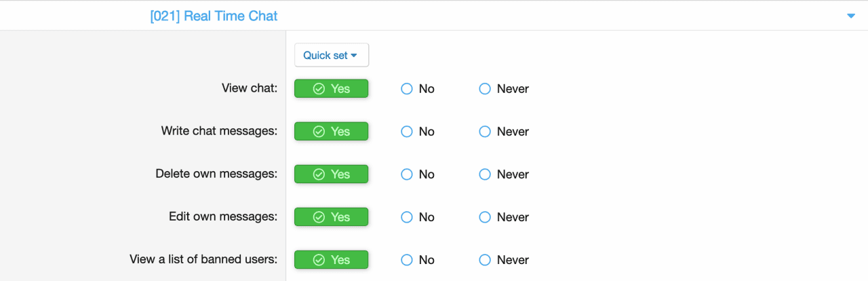Set Write chat messages to Never
The image size is (868, 281).
click(x=485, y=132)
